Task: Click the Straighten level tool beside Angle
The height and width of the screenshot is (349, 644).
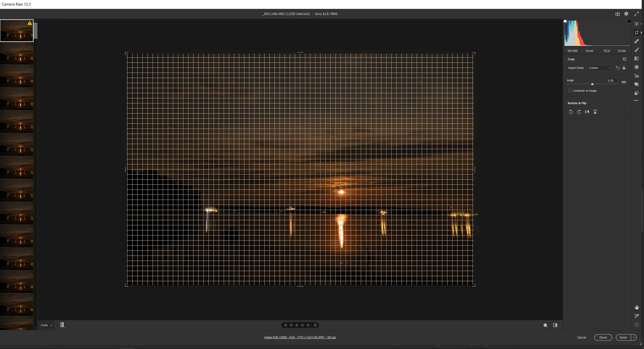Action: (x=624, y=82)
